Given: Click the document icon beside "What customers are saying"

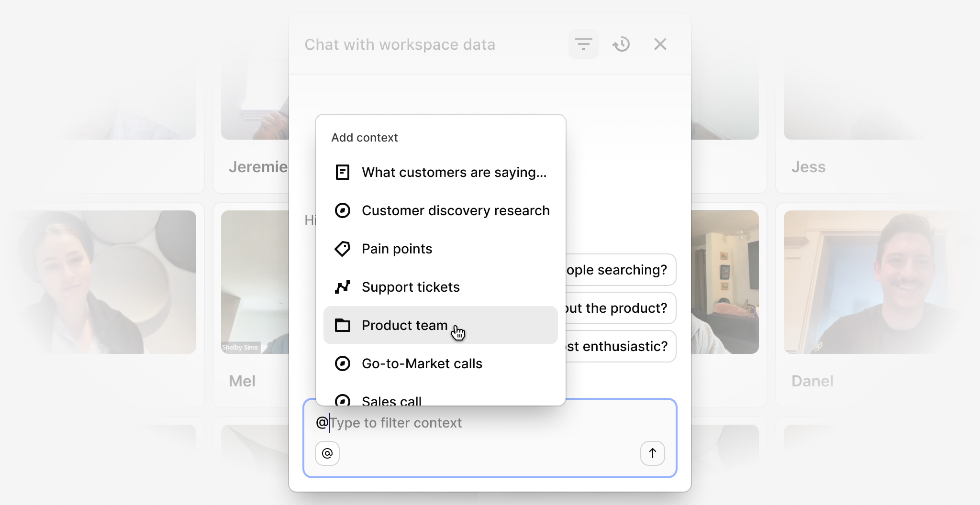Looking at the screenshot, I should [x=342, y=172].
